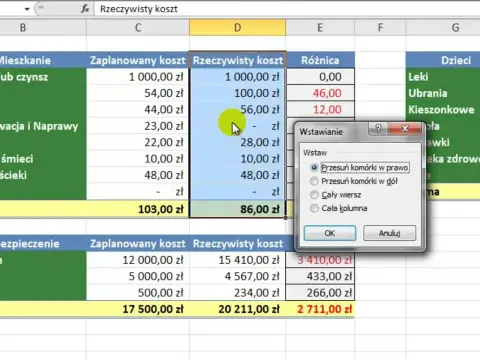
Task: Select column E header
Action: [x=320, y=27]
